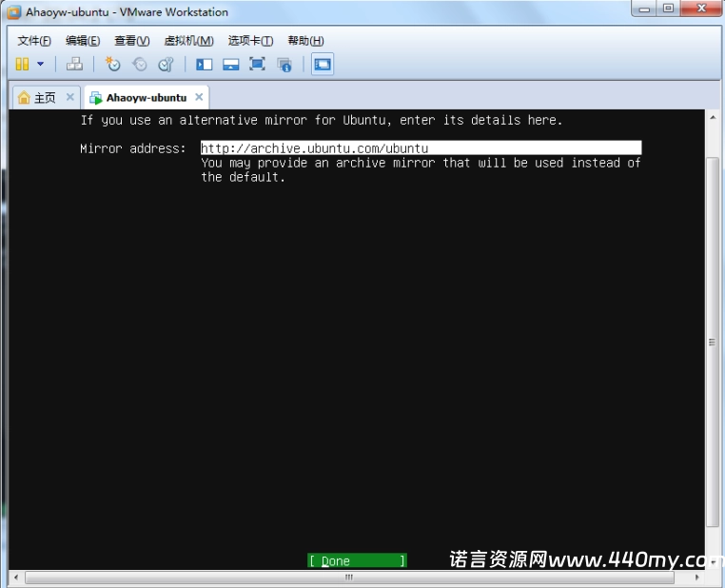This screenshot has height=588, width=725.
Task: Click the text 'You may provide an archive mirror'
Action: 421,163
